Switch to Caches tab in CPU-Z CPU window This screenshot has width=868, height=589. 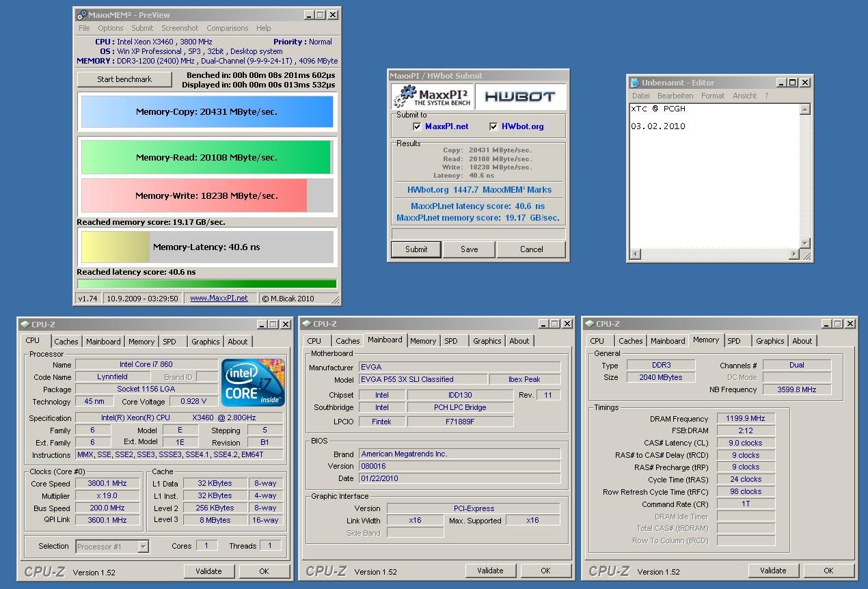coord(66,342)
